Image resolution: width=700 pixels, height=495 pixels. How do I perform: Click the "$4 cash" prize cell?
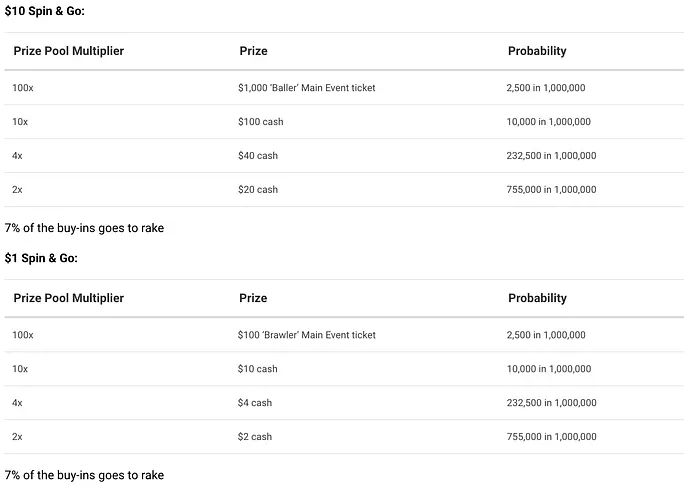click(x=255, y=403)
